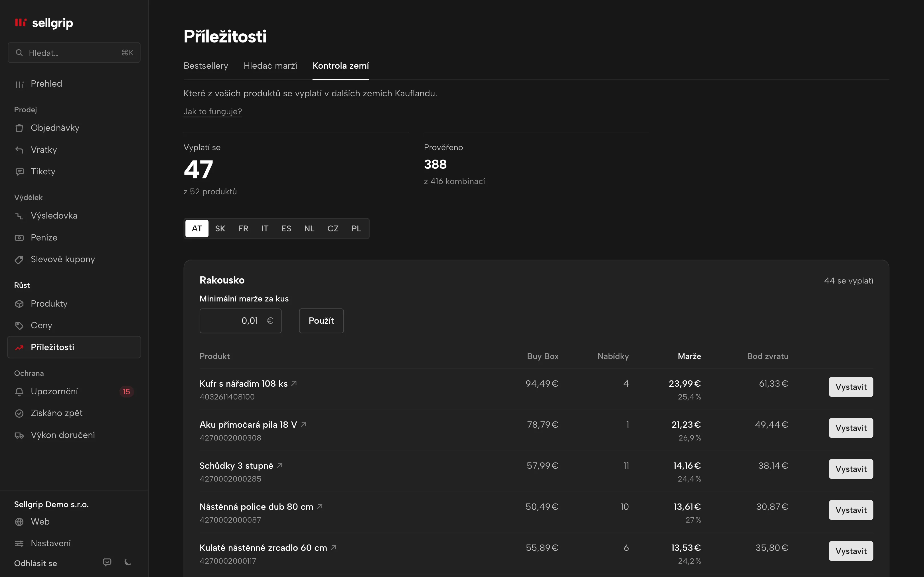Click the Použít button

click(321, 321)
